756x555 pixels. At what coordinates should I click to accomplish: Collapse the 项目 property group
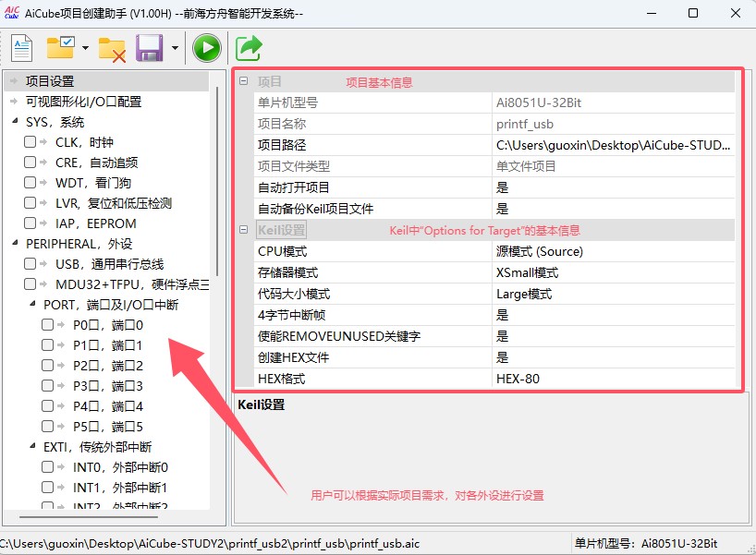[x=244, y=81]
